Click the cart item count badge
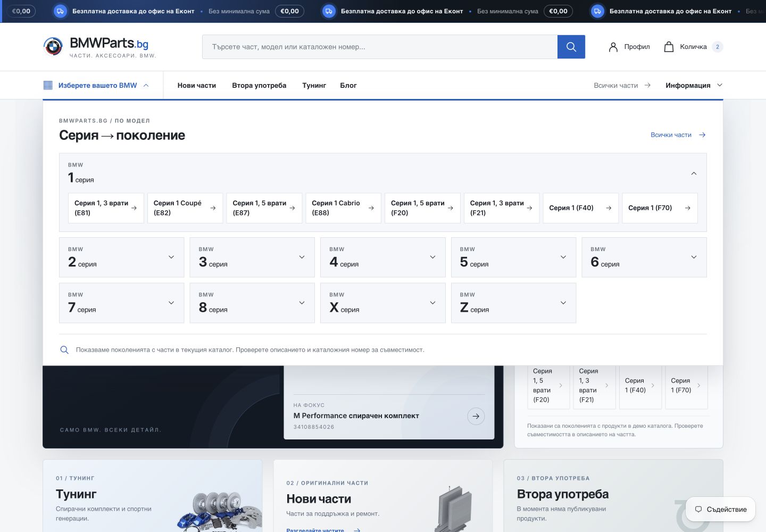The image size is (766, 532). pyautogui.click(x=717, y=47)
